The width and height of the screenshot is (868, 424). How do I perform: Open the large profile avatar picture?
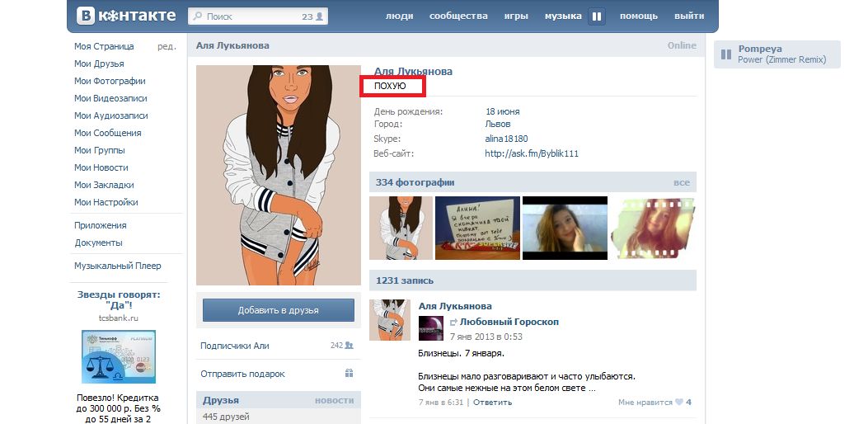point(279,175)
